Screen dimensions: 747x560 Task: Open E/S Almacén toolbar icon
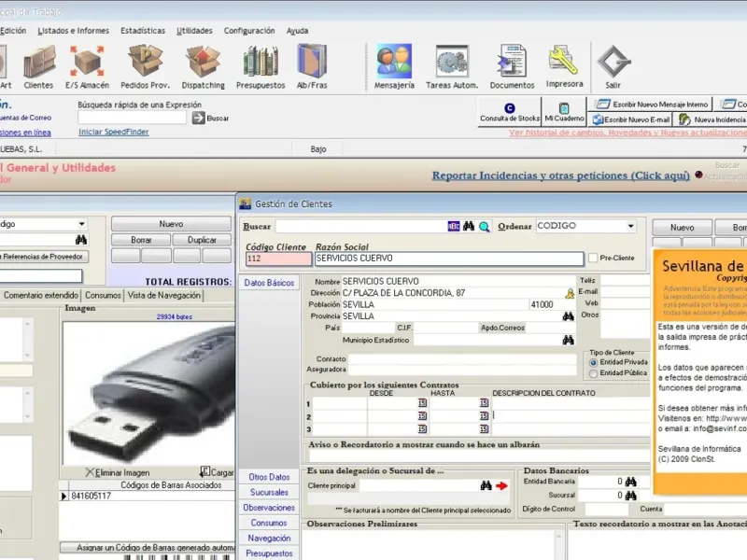87,67
